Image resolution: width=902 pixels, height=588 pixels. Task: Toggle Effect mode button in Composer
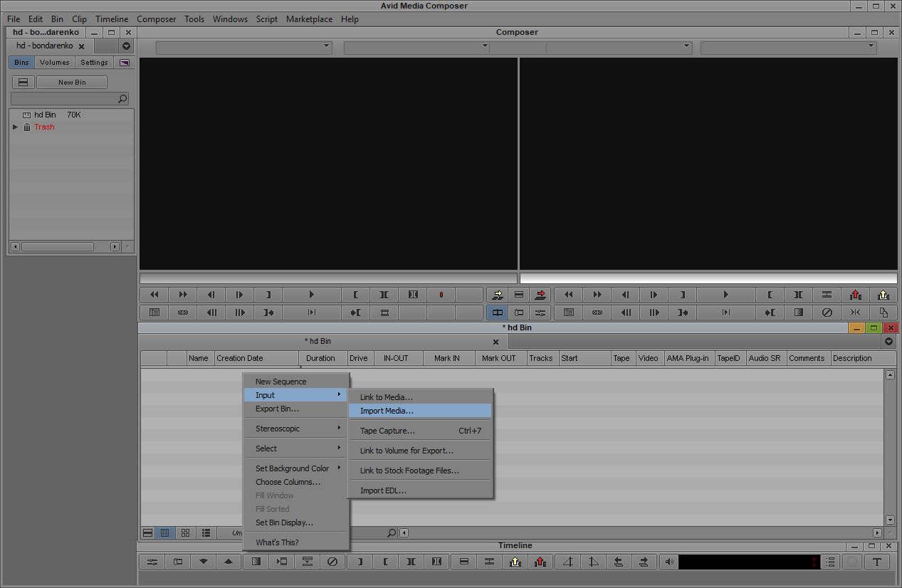[541, 313]
